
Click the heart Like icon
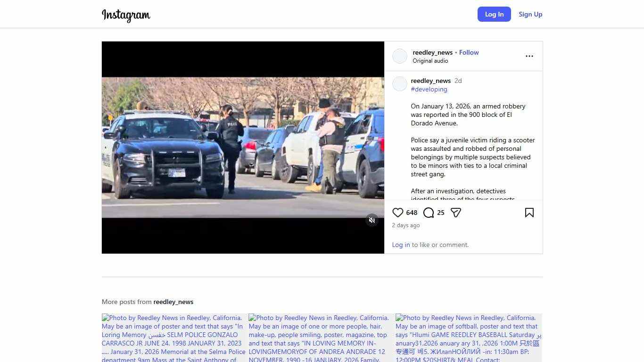tap(398, 213)
